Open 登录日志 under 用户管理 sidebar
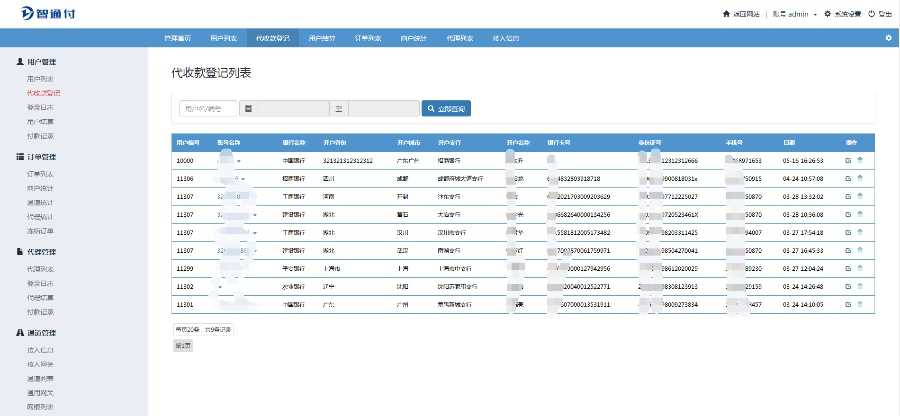 [x=40, y=106]
